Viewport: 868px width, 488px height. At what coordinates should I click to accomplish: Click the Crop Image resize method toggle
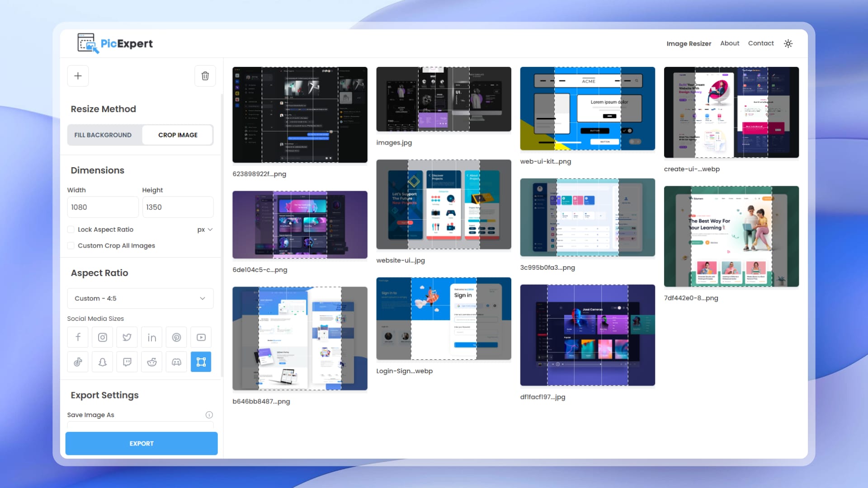click(x=177, y=135)
